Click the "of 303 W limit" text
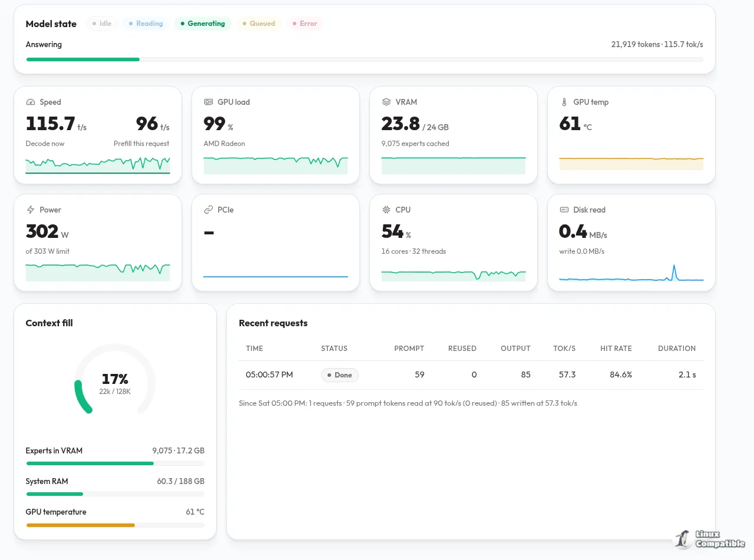This screenshot has height=560, width=754. pos(48,251)
